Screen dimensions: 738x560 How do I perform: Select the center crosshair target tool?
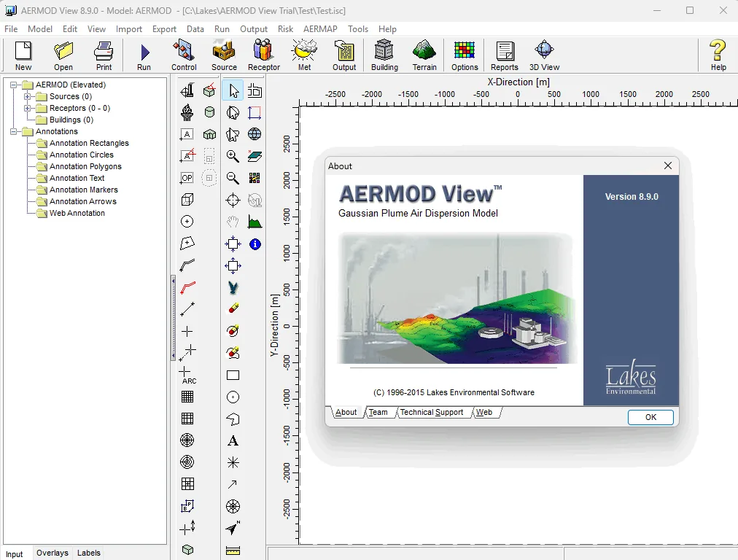(233, 200)
